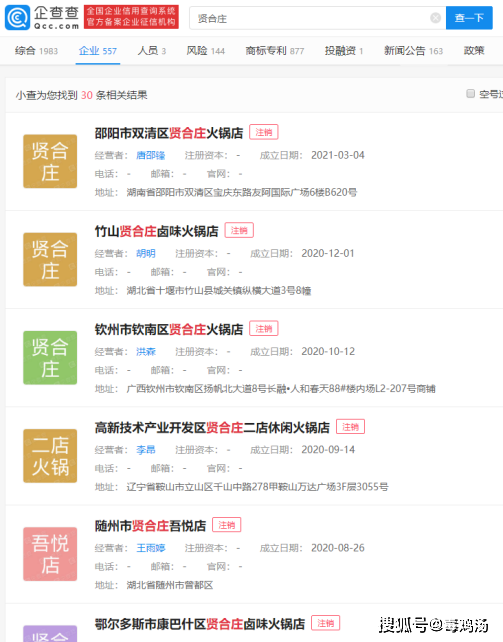Select the date 2020-12-01

point(328,253)
